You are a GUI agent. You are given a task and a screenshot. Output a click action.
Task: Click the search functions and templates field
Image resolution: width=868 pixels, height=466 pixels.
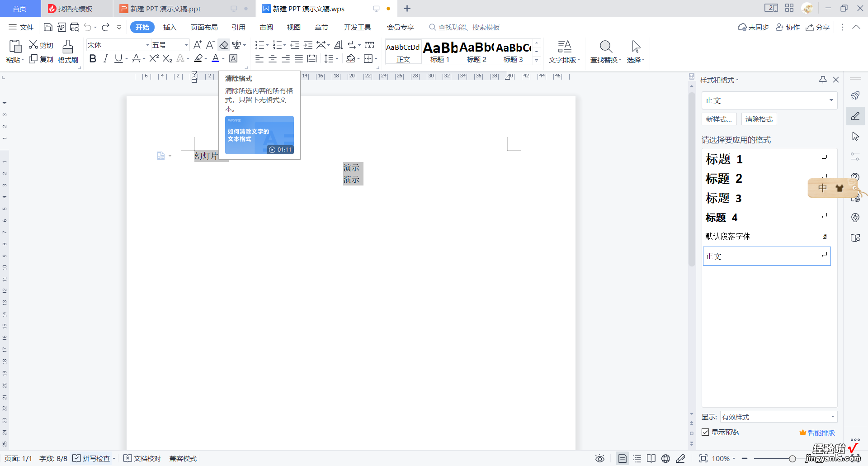pyautogui.click(x=464, y=27)
